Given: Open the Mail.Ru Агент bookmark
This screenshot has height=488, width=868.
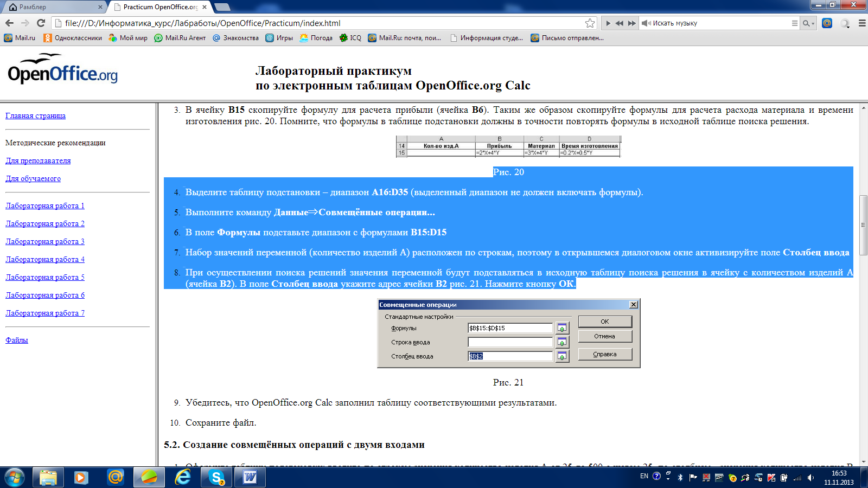Looking at the screenshot, I should (180, 38).
